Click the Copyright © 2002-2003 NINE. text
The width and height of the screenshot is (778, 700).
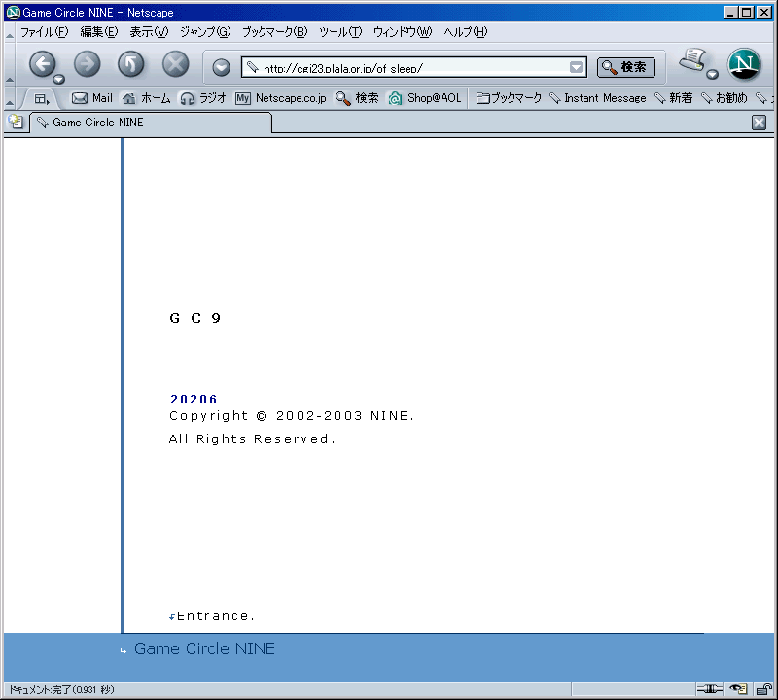pyautogui.click(x=291, y=416)
